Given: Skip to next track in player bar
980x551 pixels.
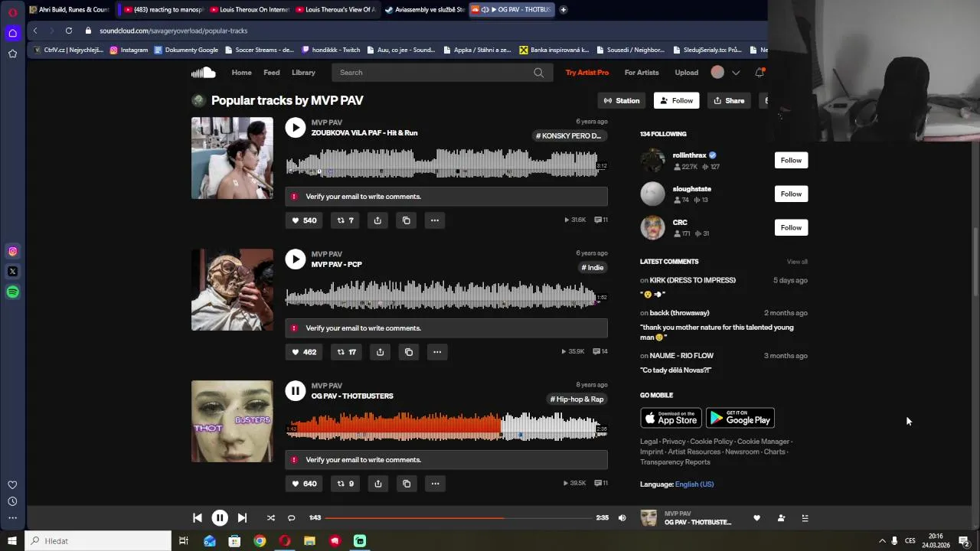Looking at the screenshot, I should 242,518.
